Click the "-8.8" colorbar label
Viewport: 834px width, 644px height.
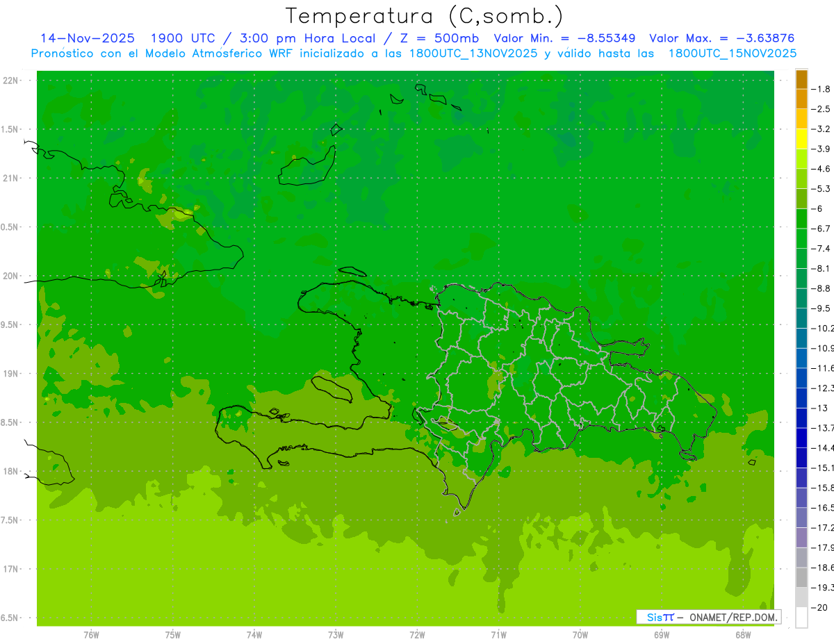tap(821, 288)
